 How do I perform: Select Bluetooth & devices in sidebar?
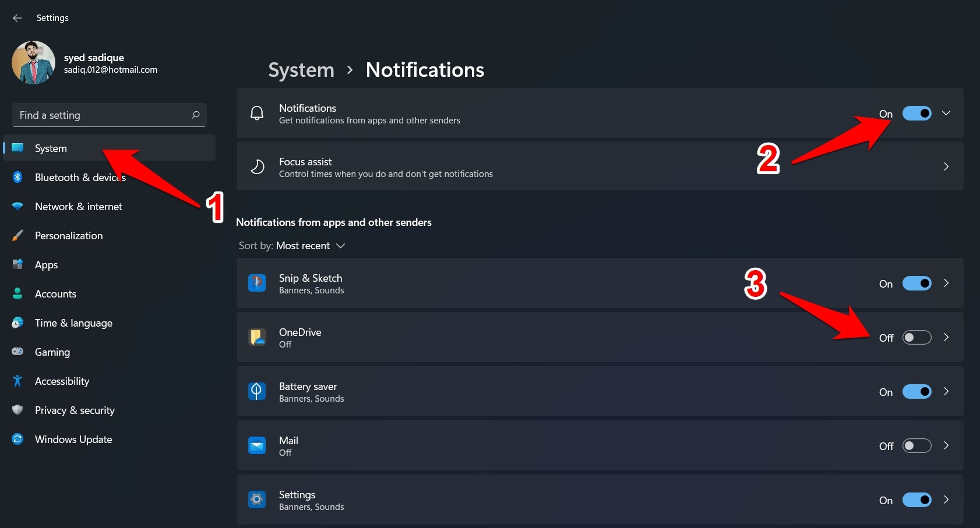point(80,178)
